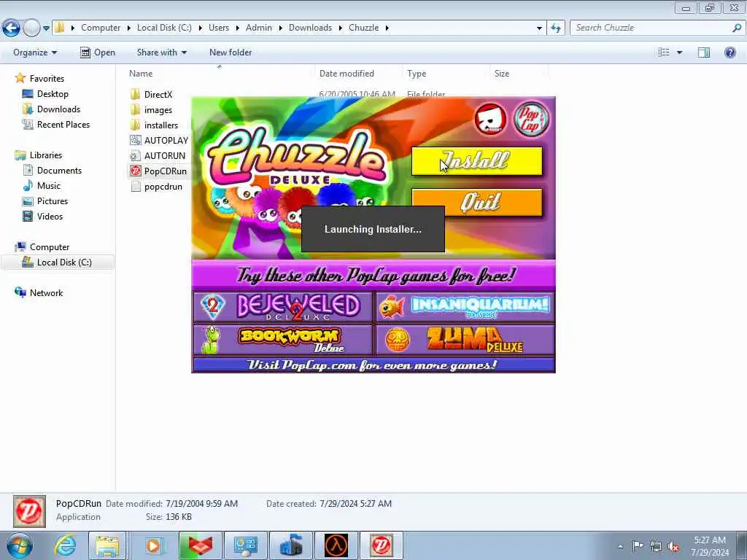Open the Zuma Deluxe banner
The width and height of the screenshot is (747, 560).
point(465,340)
